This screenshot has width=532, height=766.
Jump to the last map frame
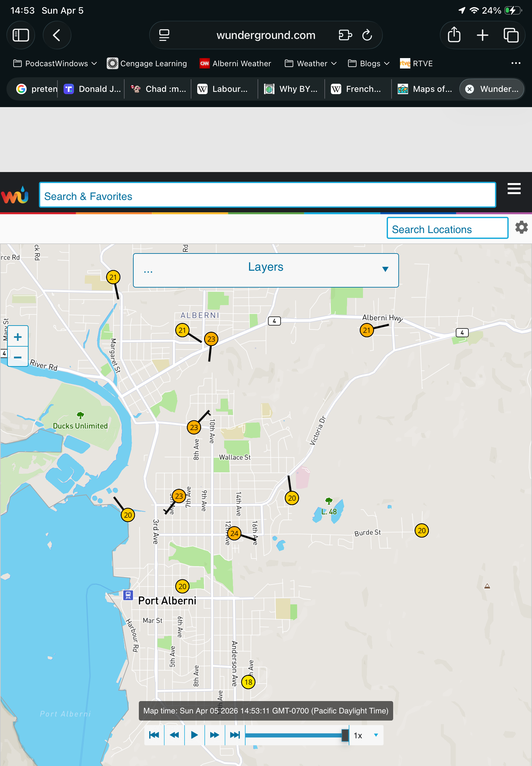[x=235, y=735]
